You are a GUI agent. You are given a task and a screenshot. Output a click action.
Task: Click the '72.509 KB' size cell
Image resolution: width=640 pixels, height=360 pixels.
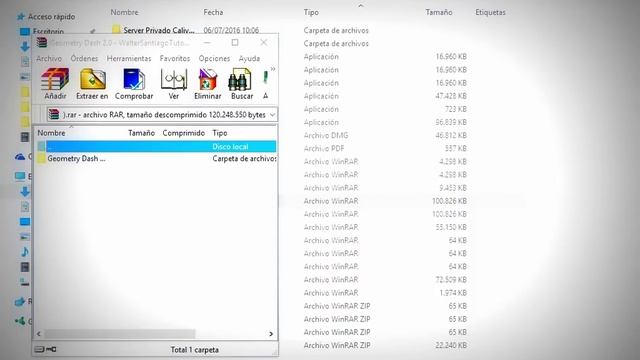[x=451, y=280]
